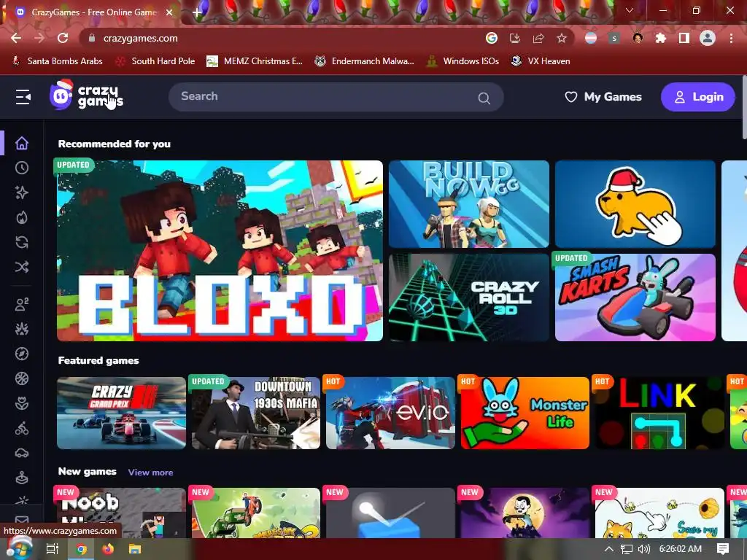
Task: Click the Google icon in address bar
Action: (x=492, y=38)
